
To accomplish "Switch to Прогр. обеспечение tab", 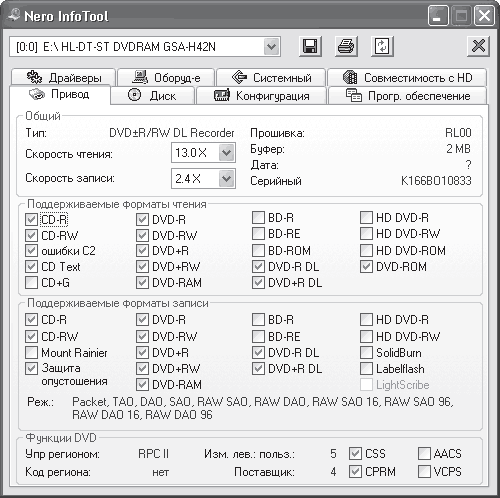I will [x=407, y=96].
